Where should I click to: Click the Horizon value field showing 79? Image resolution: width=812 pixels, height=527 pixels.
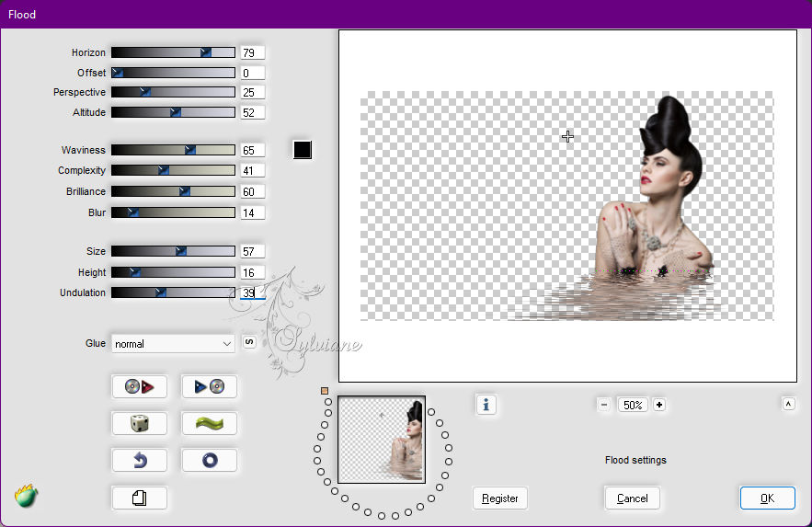point(253,52)
